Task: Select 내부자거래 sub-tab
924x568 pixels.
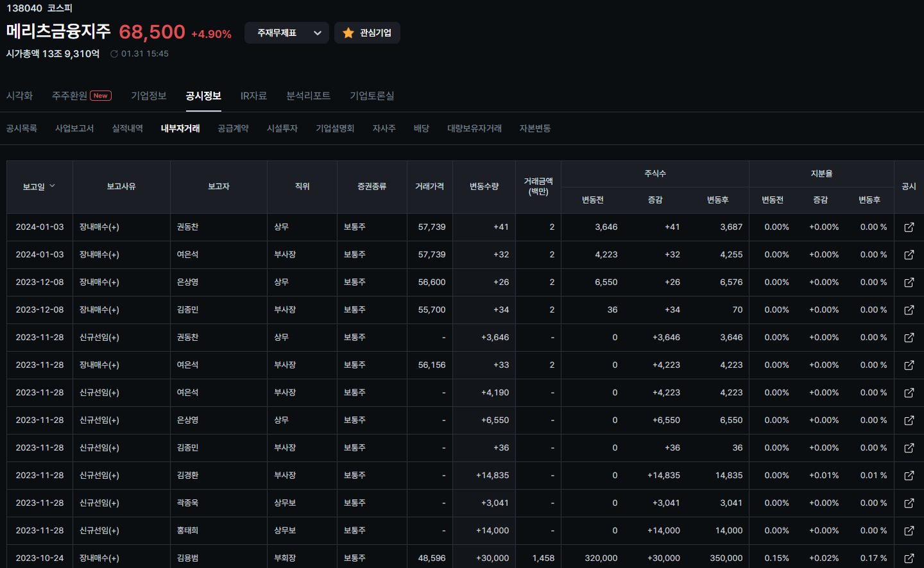Action: (180, 128)
